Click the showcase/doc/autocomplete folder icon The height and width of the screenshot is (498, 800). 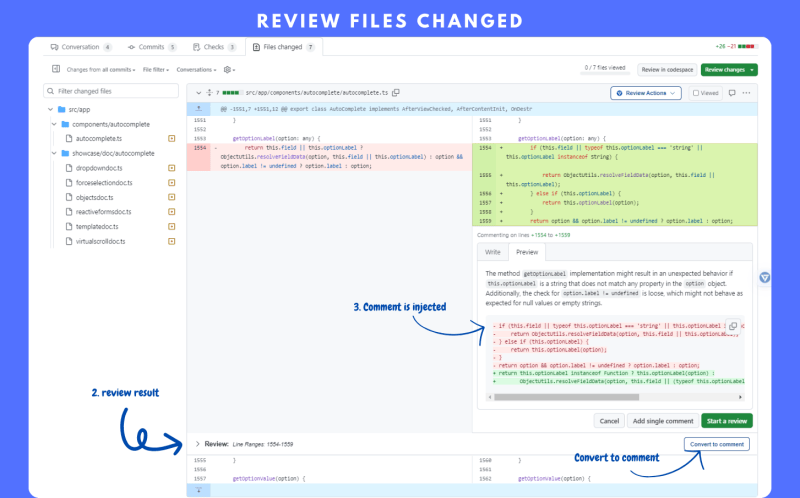tap(65, 153)
